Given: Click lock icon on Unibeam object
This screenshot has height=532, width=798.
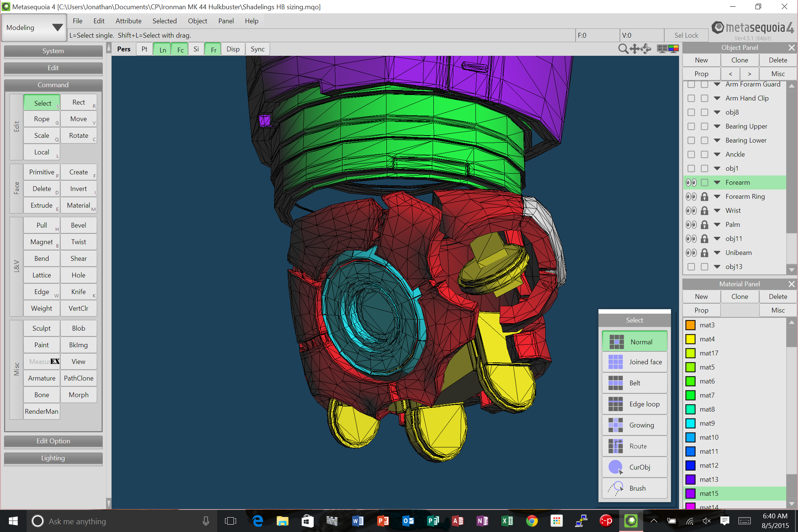Looking at the screenshot, I should click(x=705, y=253).
